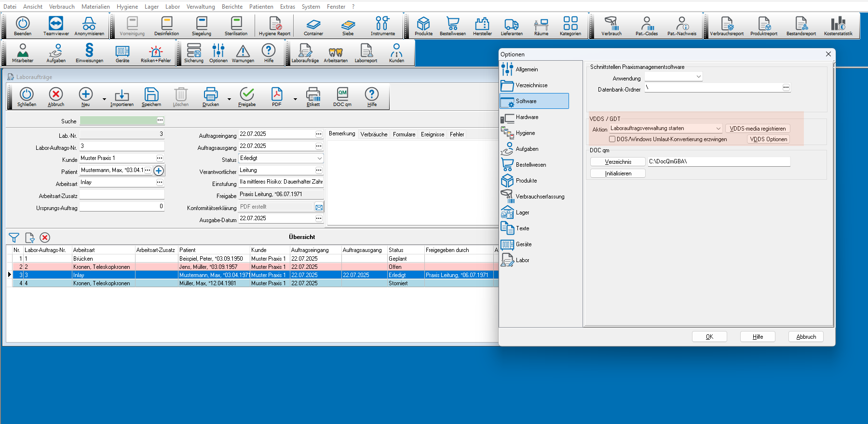Click the Freigabe checkmark icon
Screen dimensions: 868x424
[x=247, y=96]
